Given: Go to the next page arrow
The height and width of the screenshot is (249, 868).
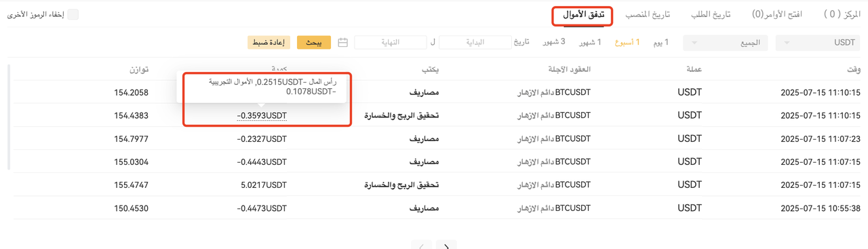Looking at the screenshot, I should point(446,245).
